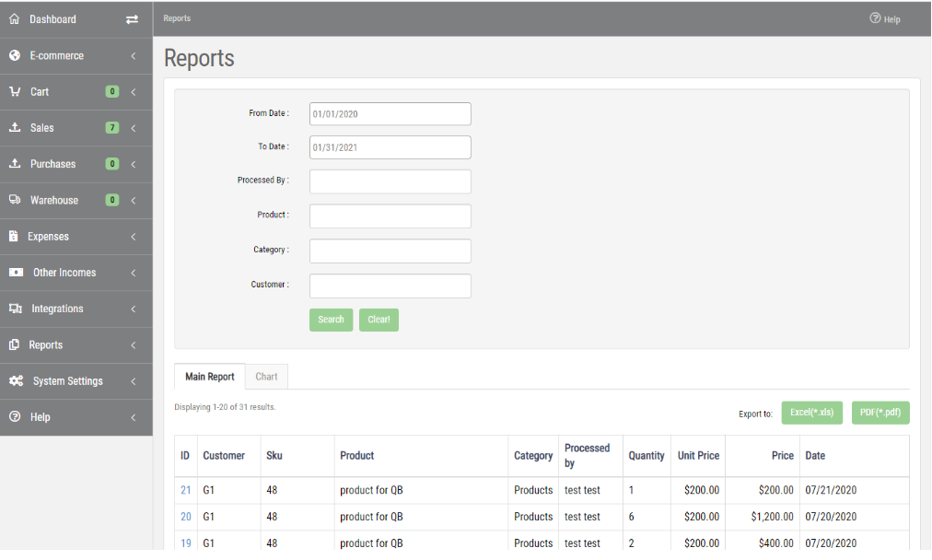Click the Dashboard home icon
This screenshot has height=560, width=932.
point(14,18)
